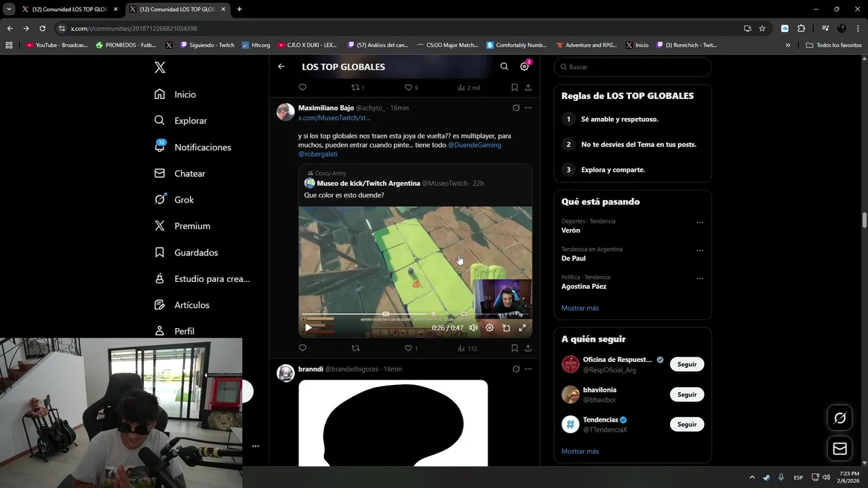Show more under Qué está pasando
868x488 pixels.
coord(580,308)
